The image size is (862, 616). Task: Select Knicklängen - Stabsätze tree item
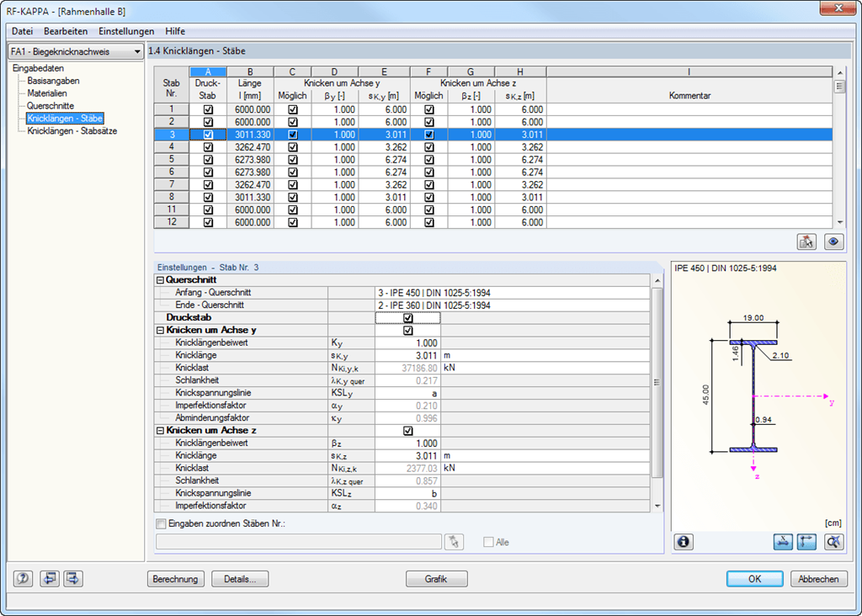coord(72,131)
